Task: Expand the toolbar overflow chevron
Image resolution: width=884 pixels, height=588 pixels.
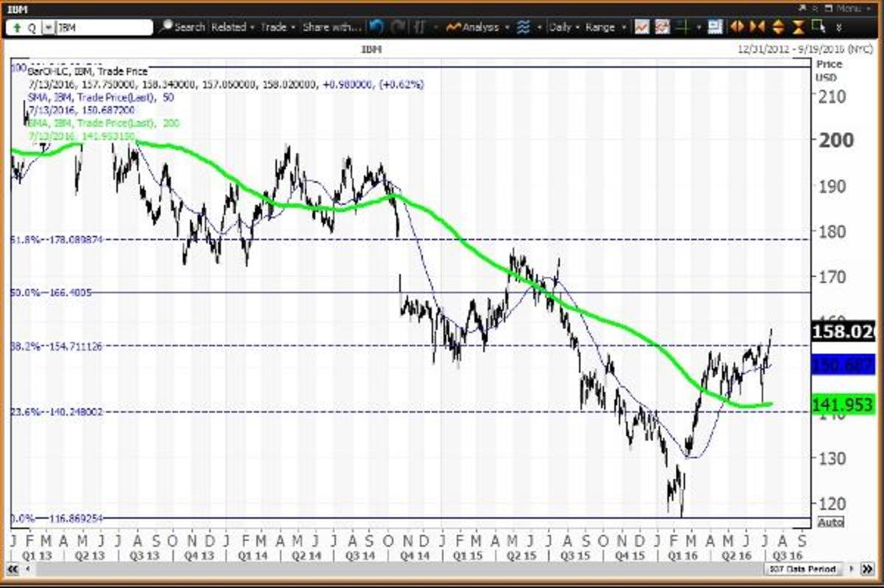Action: (838, 27)
